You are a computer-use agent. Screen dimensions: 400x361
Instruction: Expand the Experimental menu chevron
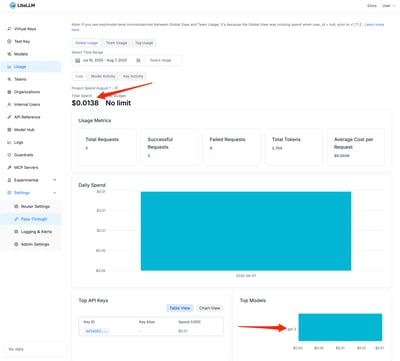click(55, 180)
